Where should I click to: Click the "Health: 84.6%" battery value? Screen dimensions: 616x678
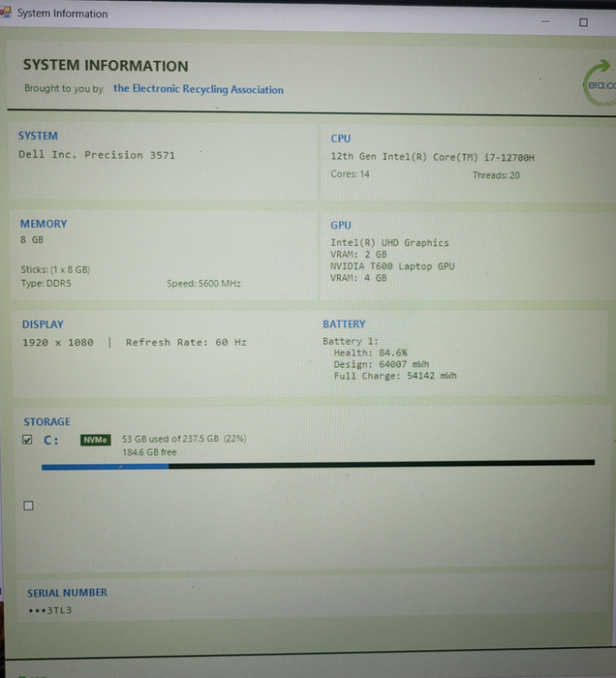(x=370, y=353)
